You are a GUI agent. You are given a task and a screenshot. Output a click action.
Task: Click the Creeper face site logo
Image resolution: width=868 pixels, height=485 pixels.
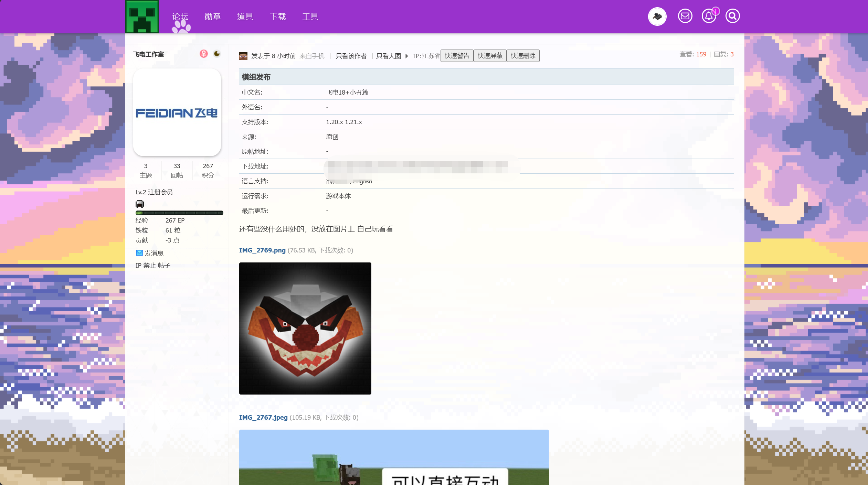[x=142, y=17]
